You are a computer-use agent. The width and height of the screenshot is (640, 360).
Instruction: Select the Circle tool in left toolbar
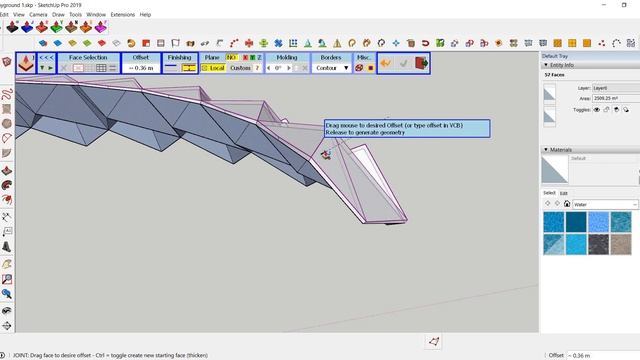click(7, 123)
